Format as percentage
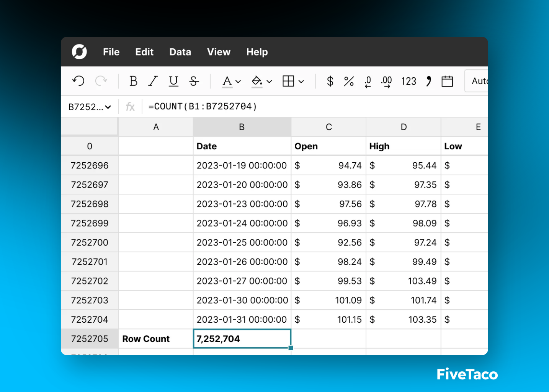 pyautogui.click(x=349, y=81)
